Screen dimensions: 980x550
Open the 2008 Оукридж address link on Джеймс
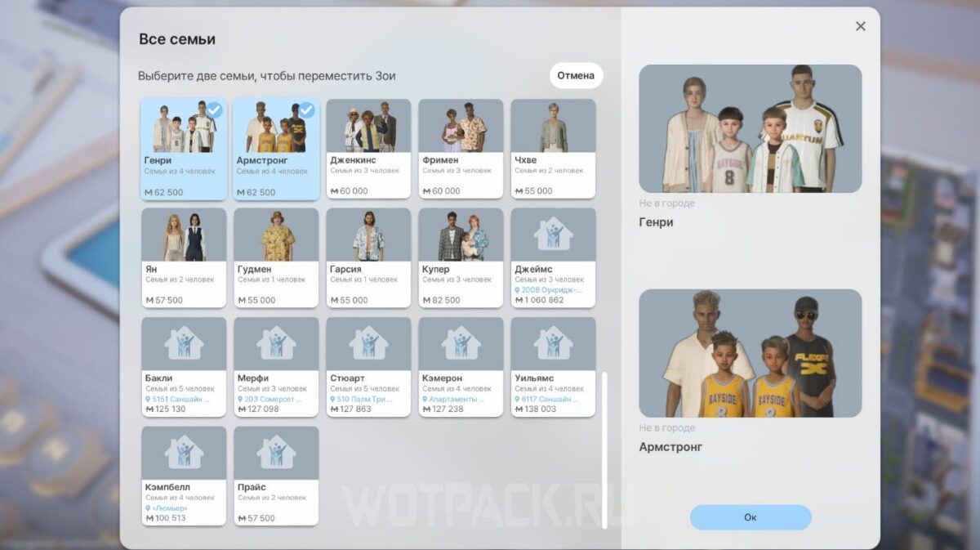[x=550, y=289]
